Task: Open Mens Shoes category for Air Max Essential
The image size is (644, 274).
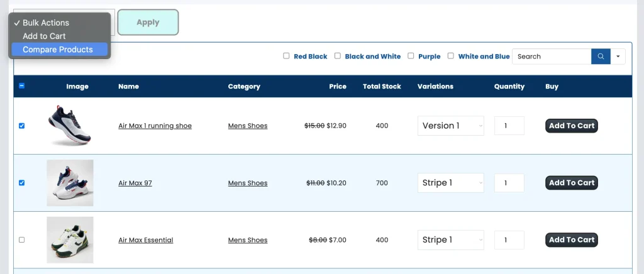Action: point(248,240)
